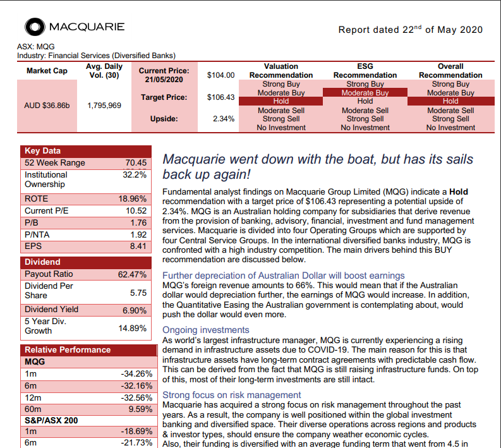501x448 pixels.
Task: Click the S&P/ASX 200 subheading
Action: 52,420
